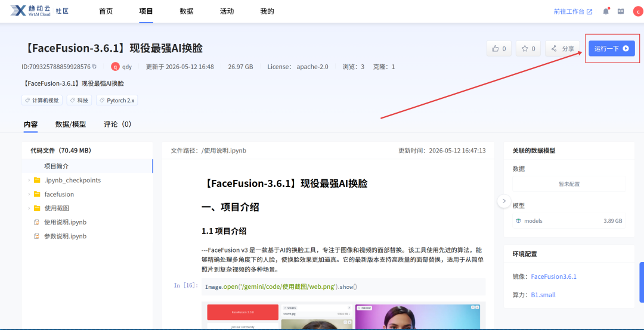Open the 我的 nav item
Viewport: 644px width, 330px height.
click(x=267, y=11)
